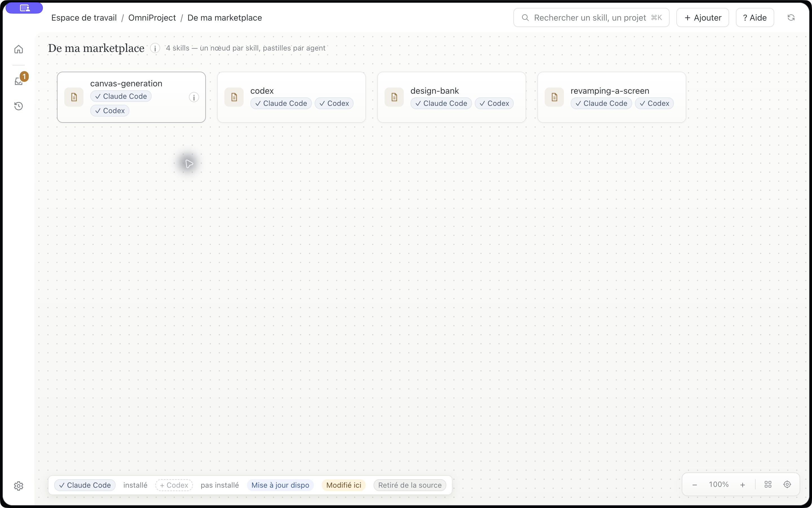Toggle Claude Code pill on design-bank

[441, 104]
